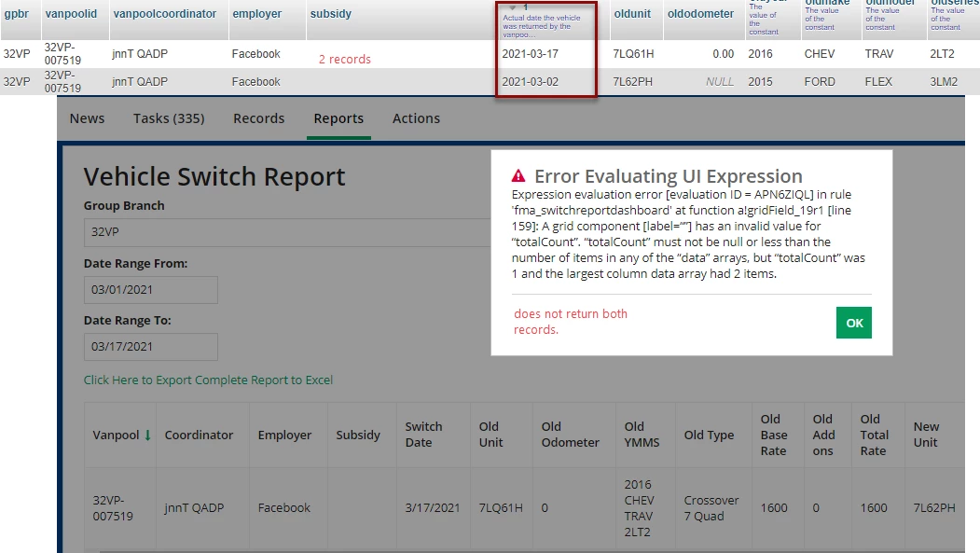Click the red warning triangle icon
980x553 pixels.
[x=518, y=176]
